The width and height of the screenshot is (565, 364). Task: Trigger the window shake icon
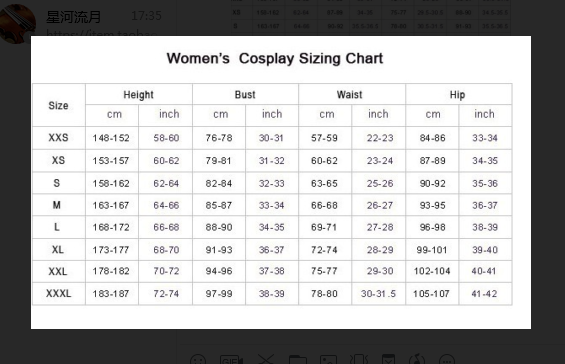click(x=359, y=360)
